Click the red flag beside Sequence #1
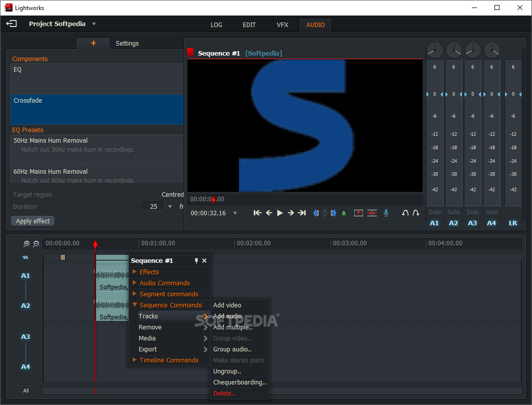The width and height of the screenshot is (532, 405). coord(190,53)
